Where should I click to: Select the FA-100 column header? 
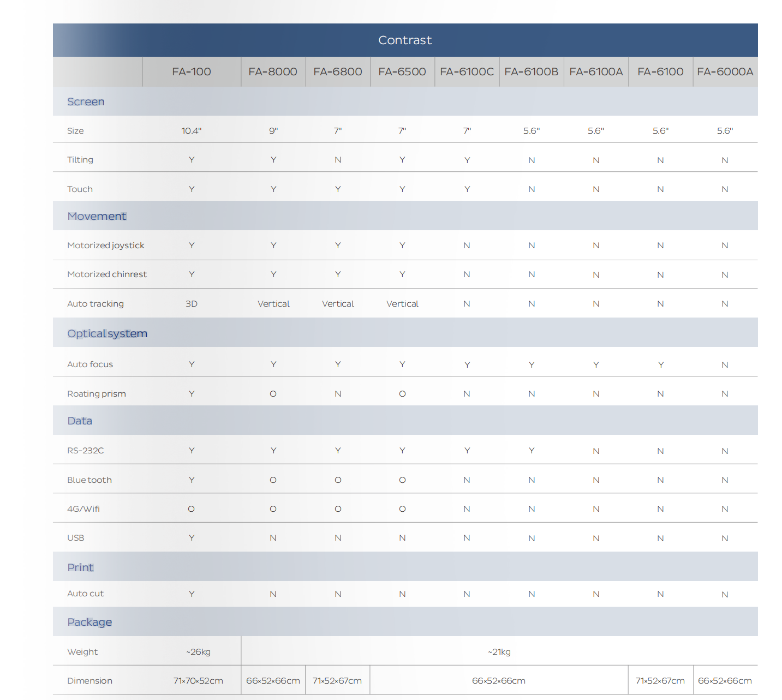pyautogui.click(x=191, y=71)
